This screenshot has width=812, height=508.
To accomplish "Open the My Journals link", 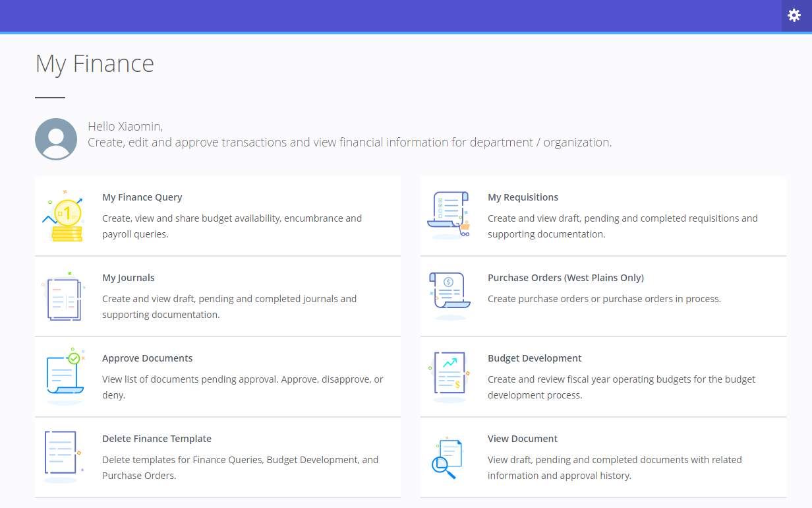I will [129, 278].
